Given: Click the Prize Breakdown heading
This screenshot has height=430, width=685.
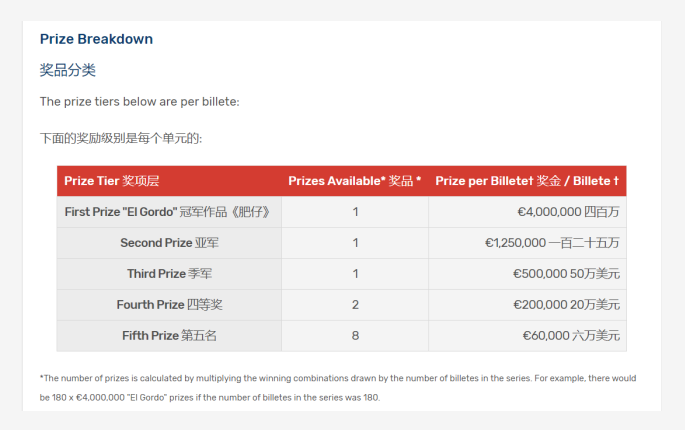Looking at the screenshot, I should 96,39.
